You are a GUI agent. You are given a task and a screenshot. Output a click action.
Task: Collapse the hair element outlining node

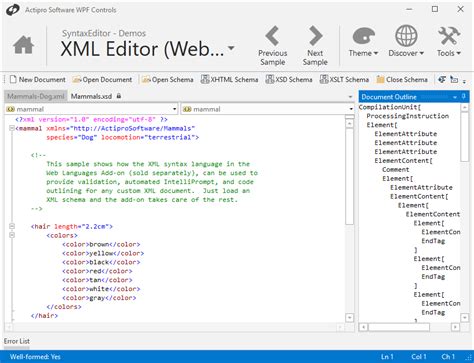point(12,226)
